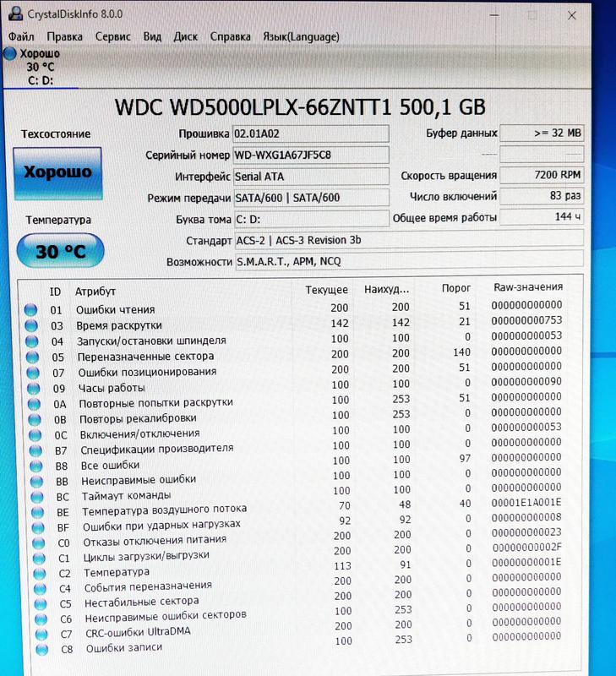Click the blue Хорошо health status button
The width and height of the screenshot is (616, 676).
click(57, 173)
